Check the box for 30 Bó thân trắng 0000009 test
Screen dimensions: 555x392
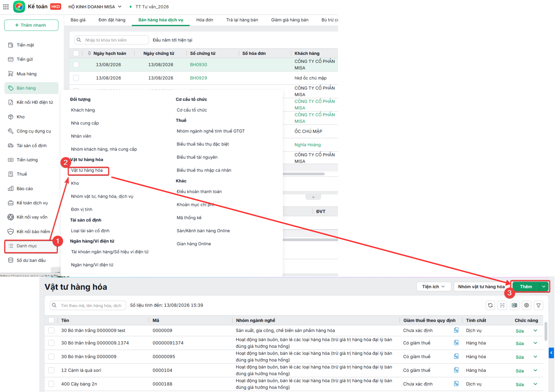pos(51,330)
